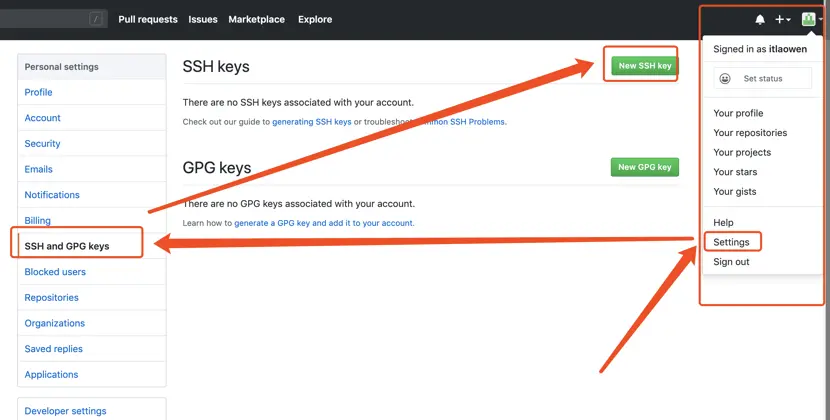
Task: Open Your repositories from the dropdown
Action: coord(750,133)
